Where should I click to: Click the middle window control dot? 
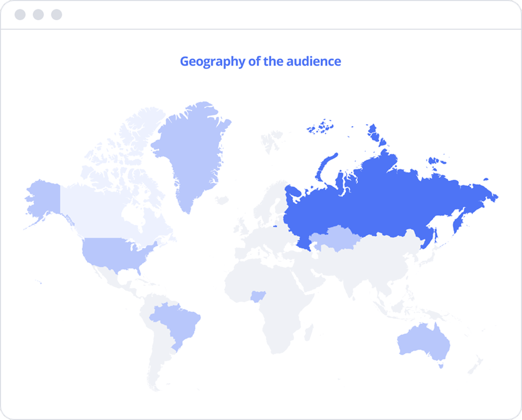point(38,15)
